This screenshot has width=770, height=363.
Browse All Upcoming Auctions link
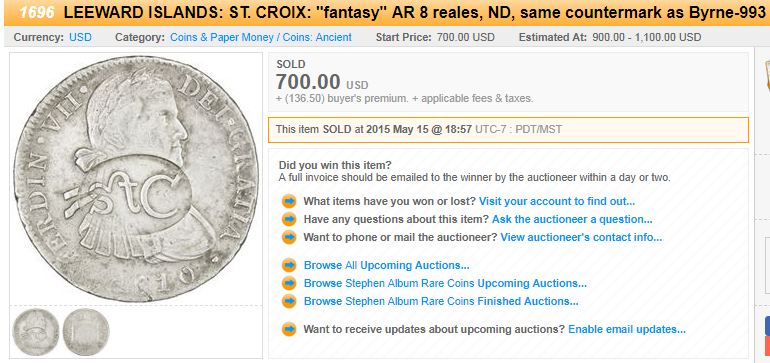pos(386,265)
